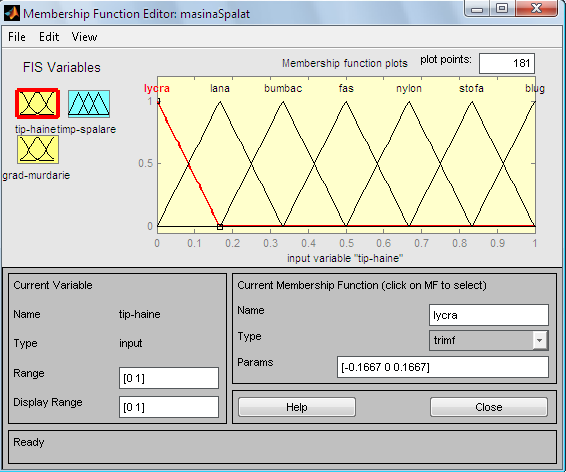Screen dimensions: 566x472
Task: Click the Help button
Action: 297,407
